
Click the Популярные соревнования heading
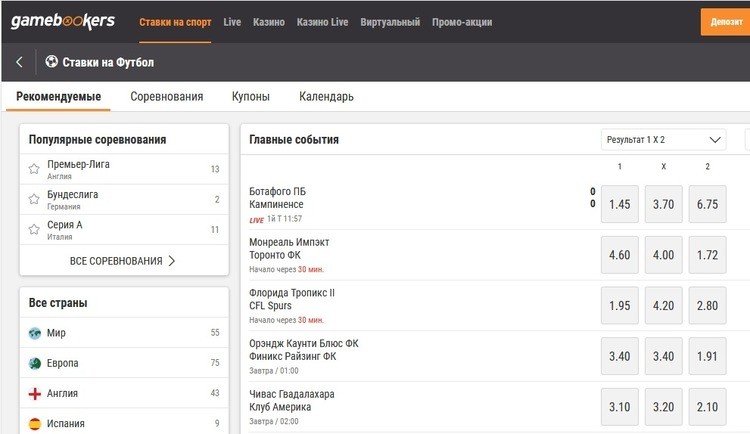[x=98, y=140]
